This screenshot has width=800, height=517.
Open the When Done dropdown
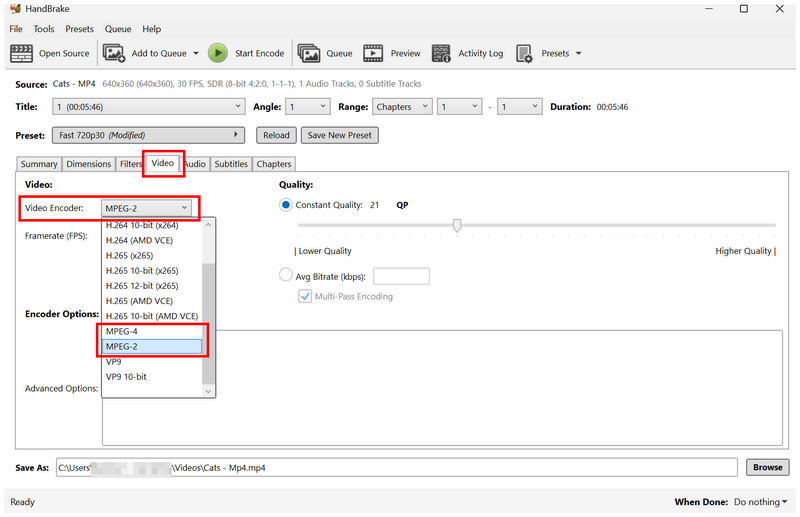pyautogui.click(x=760, y=502)
